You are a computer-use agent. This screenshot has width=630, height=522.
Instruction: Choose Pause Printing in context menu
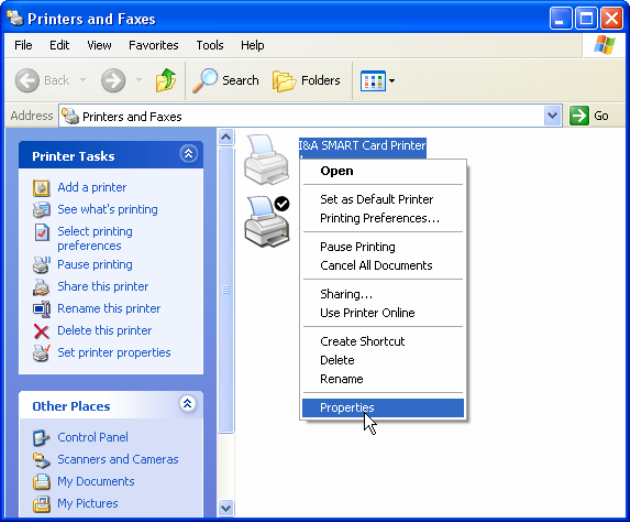[x=383, y=247]
